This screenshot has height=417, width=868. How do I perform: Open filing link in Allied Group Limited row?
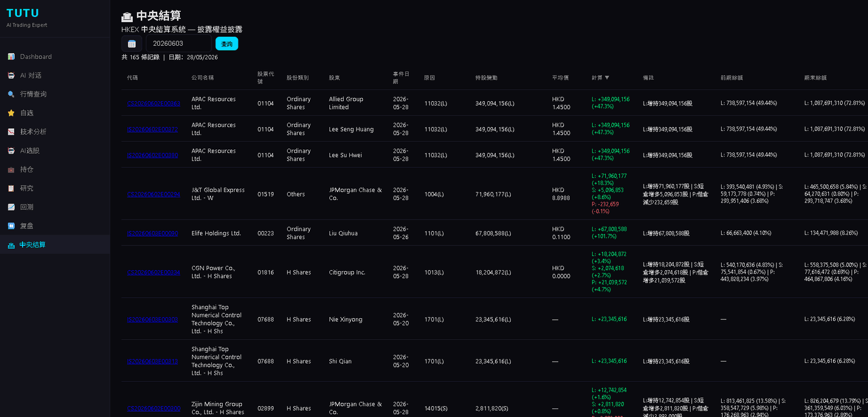tap(153, 103)
